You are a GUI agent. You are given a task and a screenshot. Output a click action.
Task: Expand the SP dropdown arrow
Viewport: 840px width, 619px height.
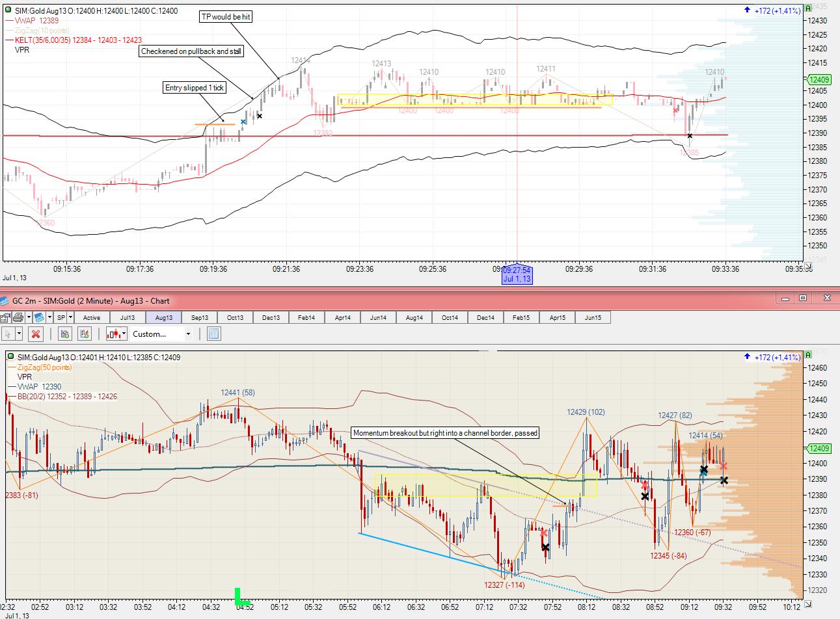70,317
